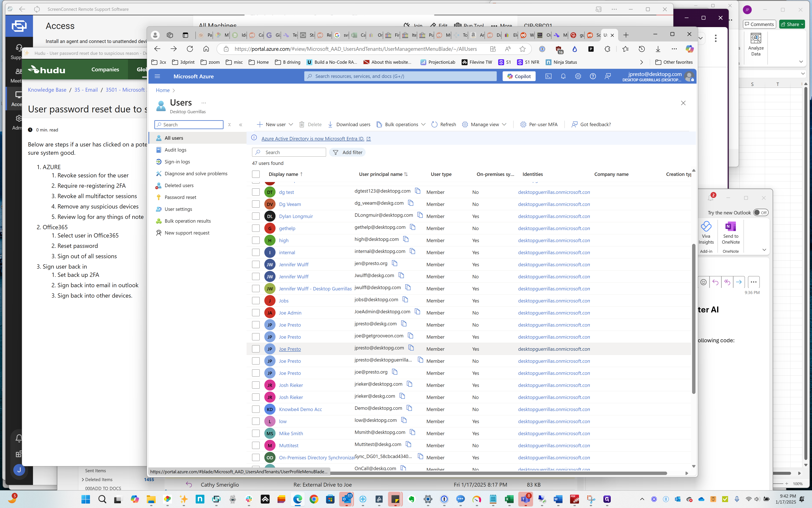Open Companies tab in Hudu

coord(105,70)
